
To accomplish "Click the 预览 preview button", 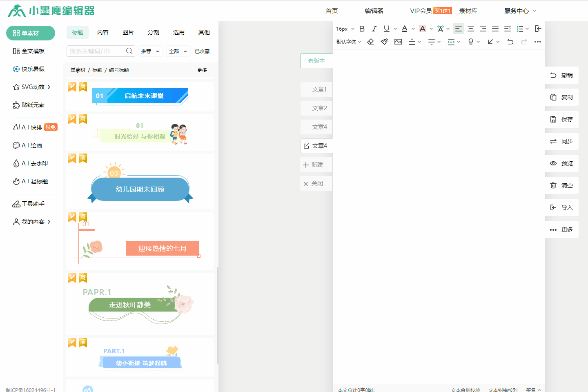I will click(562, 163).
